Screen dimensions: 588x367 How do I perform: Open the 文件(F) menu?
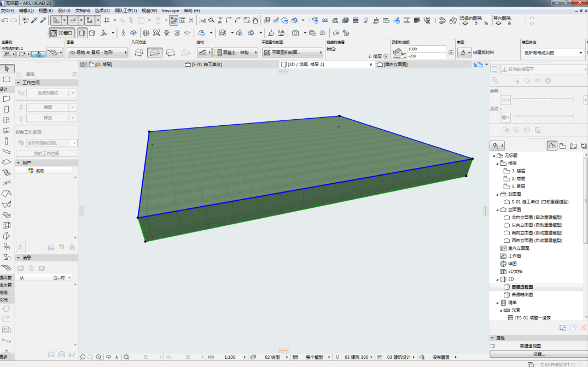click(x=8, y=10)
